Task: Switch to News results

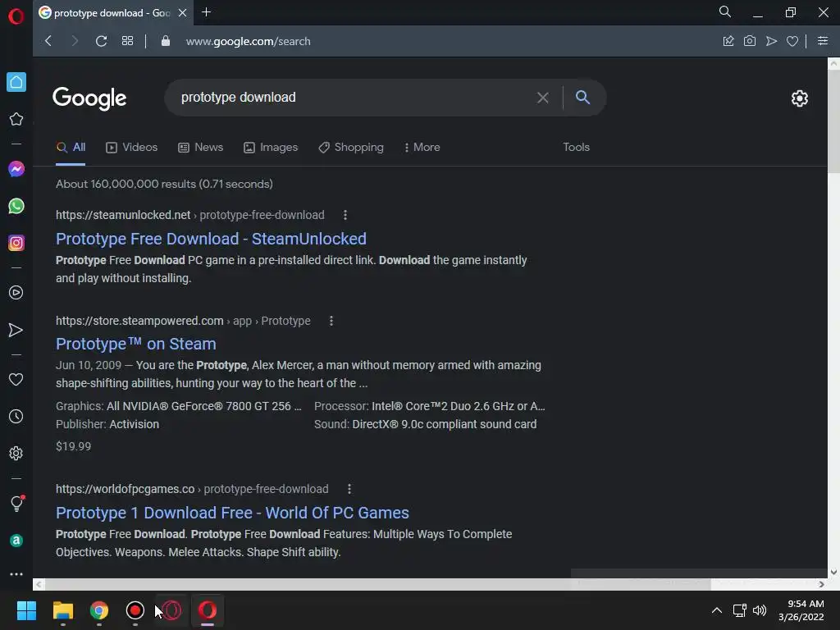Action: (201, 148)
